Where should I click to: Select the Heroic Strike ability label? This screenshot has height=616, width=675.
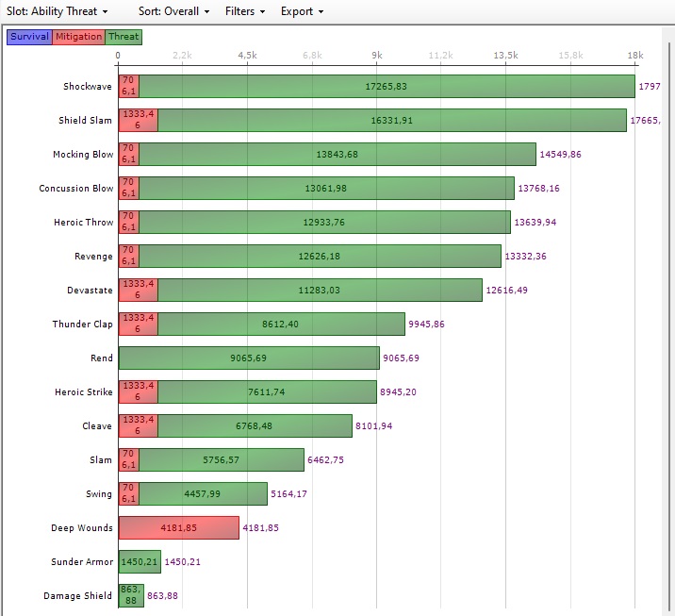84,392
